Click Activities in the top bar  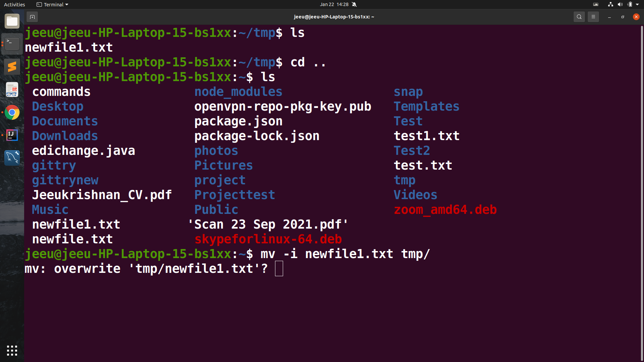tap(14, 4)
